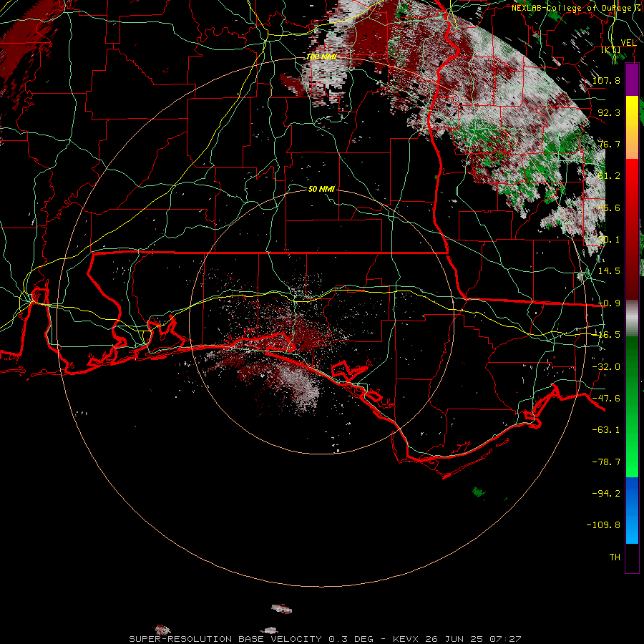Click the TH label on the legend
Screen dimensions: 644x644
coord(615,557)
